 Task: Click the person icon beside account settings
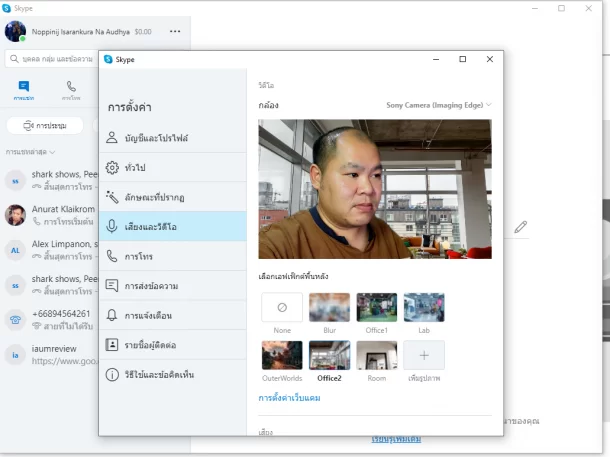(x=112, y=137)
